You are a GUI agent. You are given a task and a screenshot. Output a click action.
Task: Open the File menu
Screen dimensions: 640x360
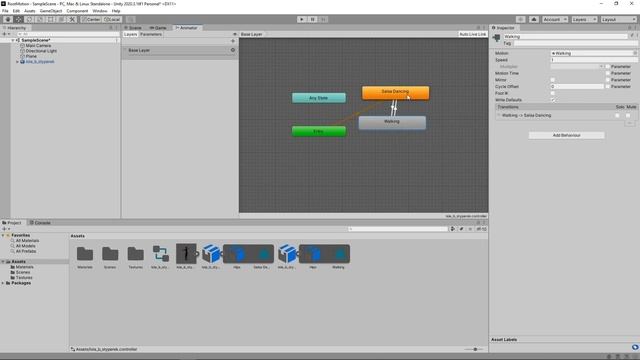[5, 11]
